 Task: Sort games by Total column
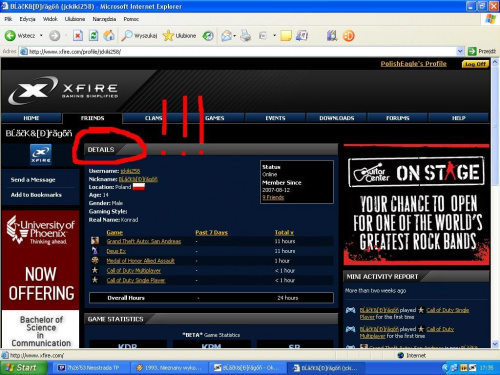pos(284,232)
